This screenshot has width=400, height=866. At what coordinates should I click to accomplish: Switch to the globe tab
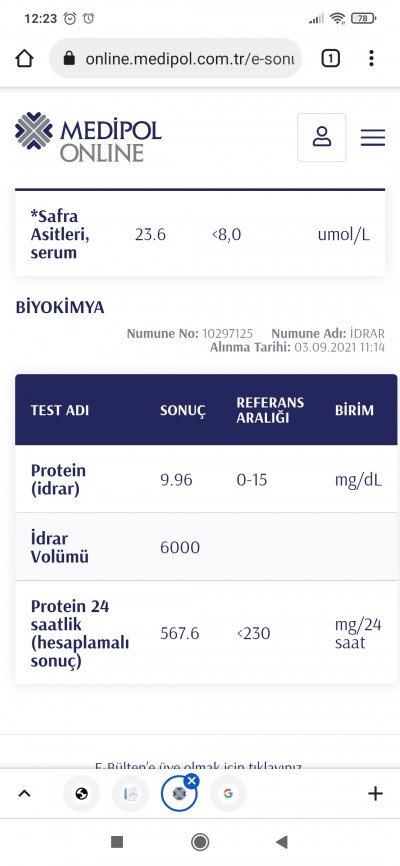pos(82,794)
